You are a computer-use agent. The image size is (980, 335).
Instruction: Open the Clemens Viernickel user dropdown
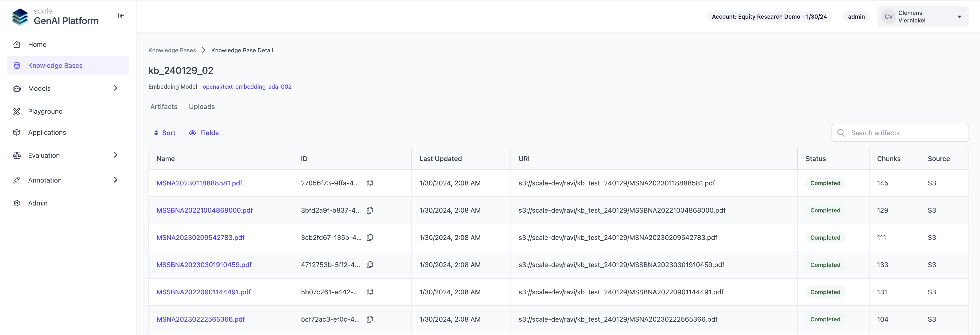coord(959,17)
